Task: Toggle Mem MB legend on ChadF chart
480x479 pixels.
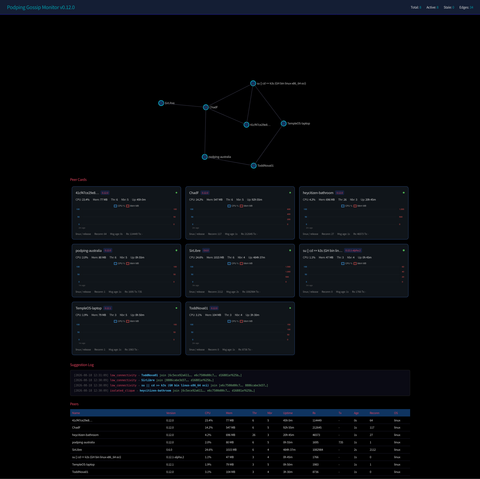Action: point(246,206)
